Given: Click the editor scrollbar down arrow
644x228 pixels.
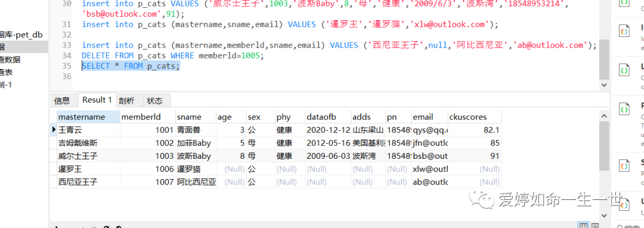Looking at the screenshot, I should [603, 85].
